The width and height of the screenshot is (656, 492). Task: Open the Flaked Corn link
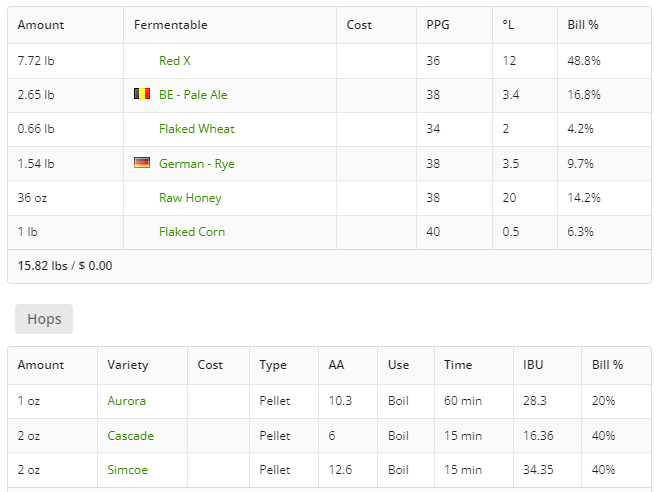point(192,232)
